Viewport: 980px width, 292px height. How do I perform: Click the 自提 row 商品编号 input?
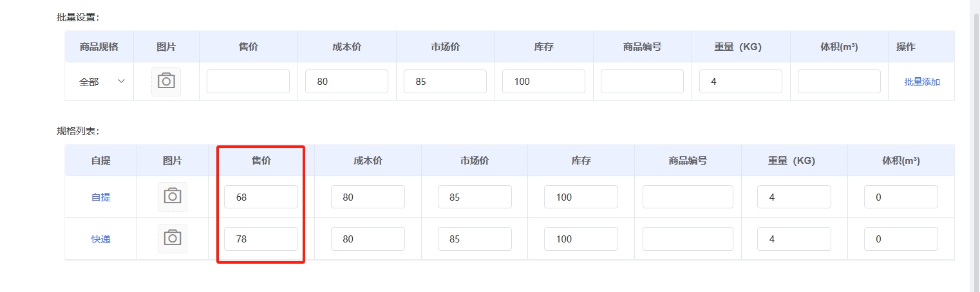(688, 197)
